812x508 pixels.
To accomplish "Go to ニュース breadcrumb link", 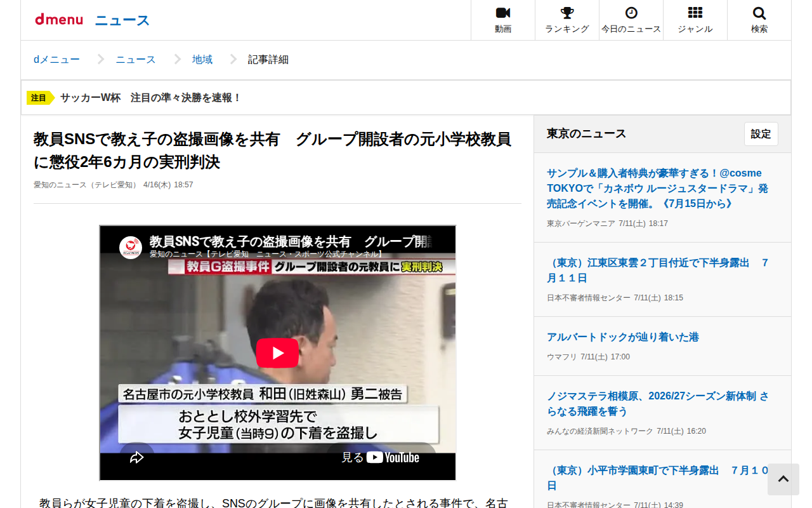I will (x=136, y=60).
